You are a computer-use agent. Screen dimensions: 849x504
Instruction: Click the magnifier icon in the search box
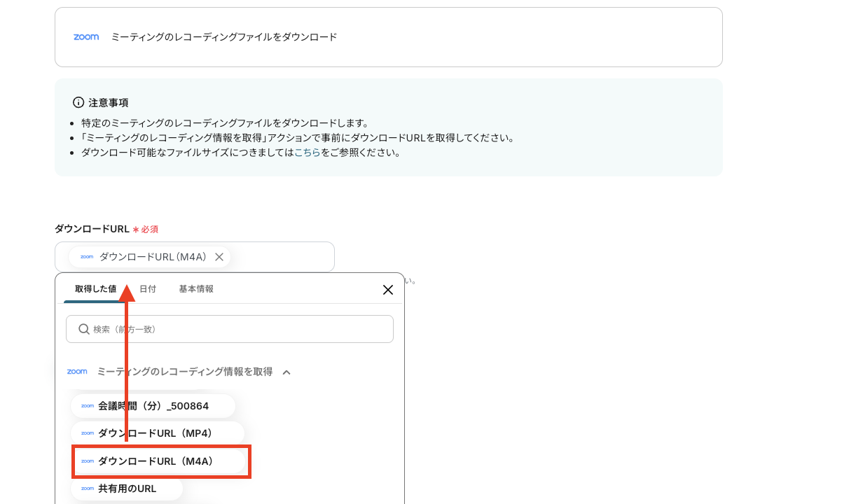(84, 329)
